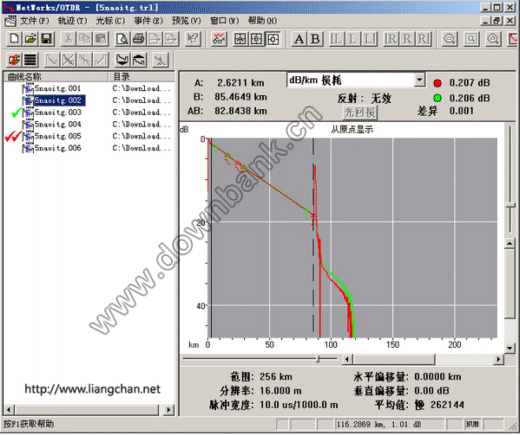Screen dimensions: 520x435
Task: Select trace Snaoitg.006 in list
Action: click(x=58, y=148)
